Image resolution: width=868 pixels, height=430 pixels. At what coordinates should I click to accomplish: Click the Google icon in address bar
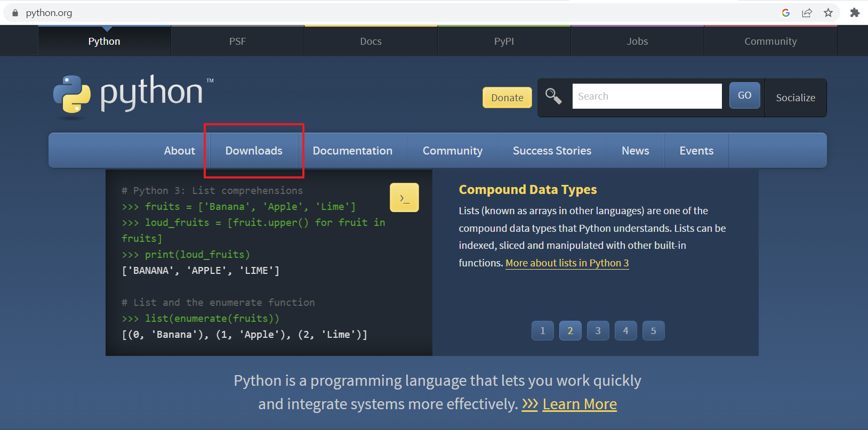[785, 13]
